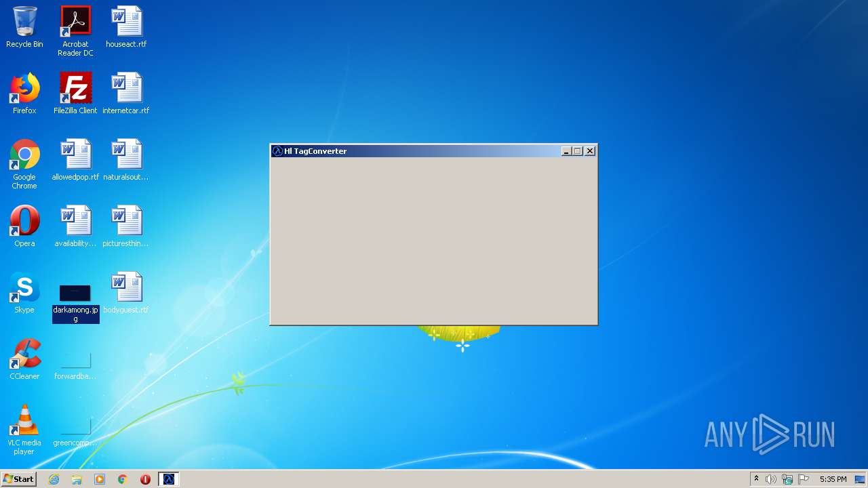Minimize the HI TagConverter window
Screen dimensions: 868x488
566,151
